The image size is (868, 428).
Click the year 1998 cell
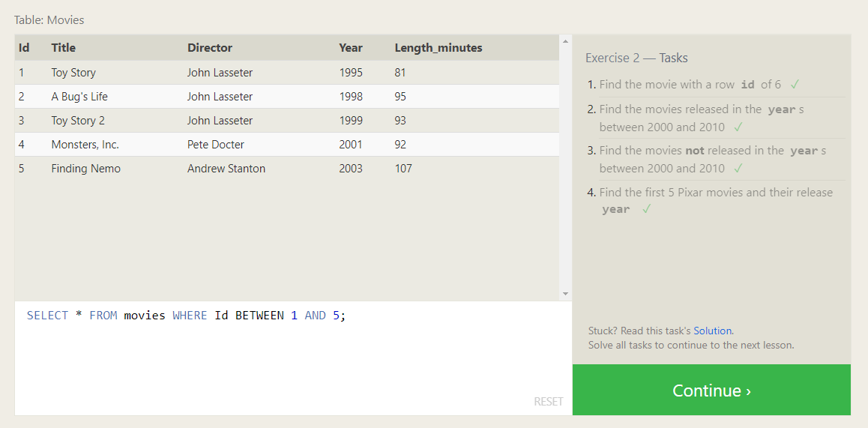[351, 97]
